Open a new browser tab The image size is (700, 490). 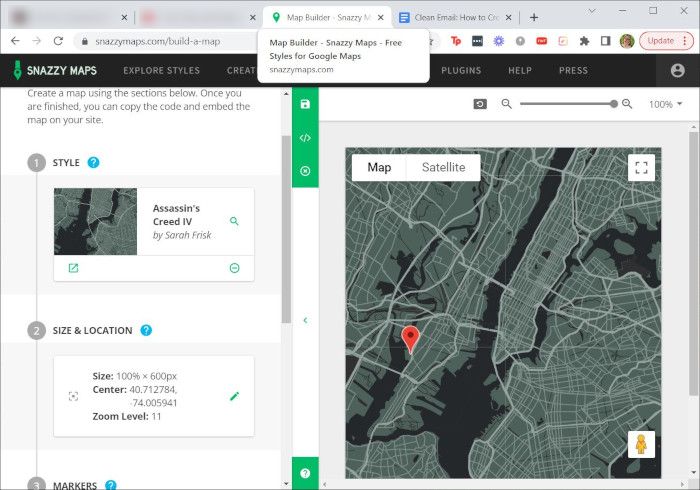(x=534, y=17)
